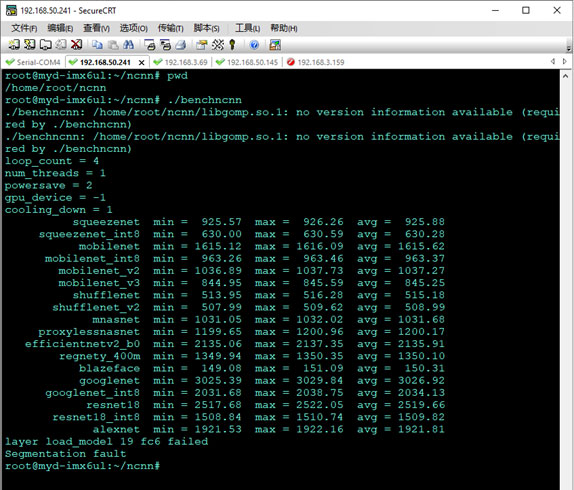The image size is (574, 490).
Task: Open the 选项(O) menu
Action: click(134, 28)
